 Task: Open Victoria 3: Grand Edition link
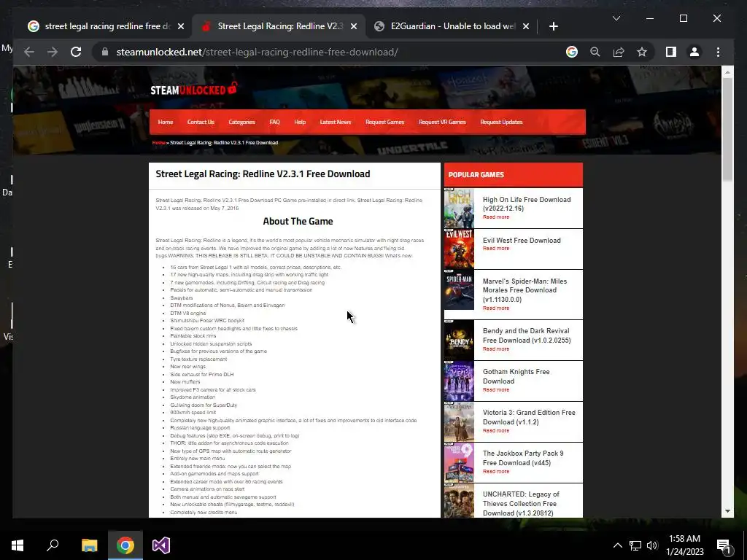[529, 417]
